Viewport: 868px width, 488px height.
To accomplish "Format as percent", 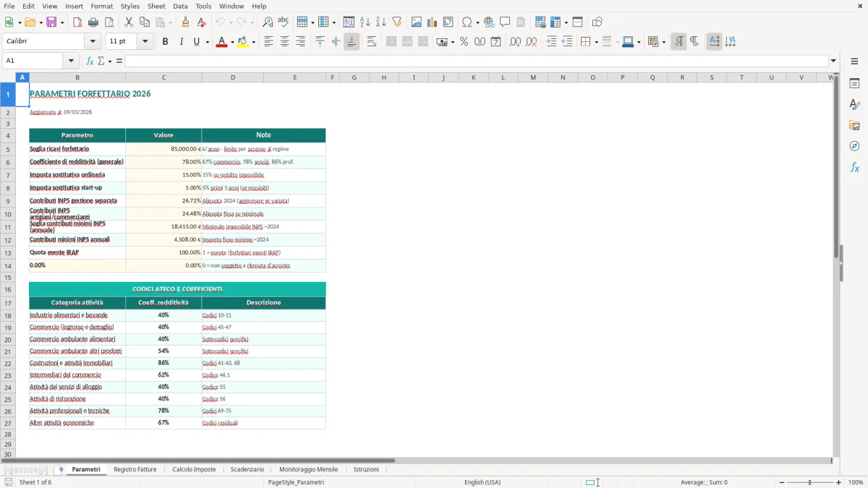I will (464, 42).
